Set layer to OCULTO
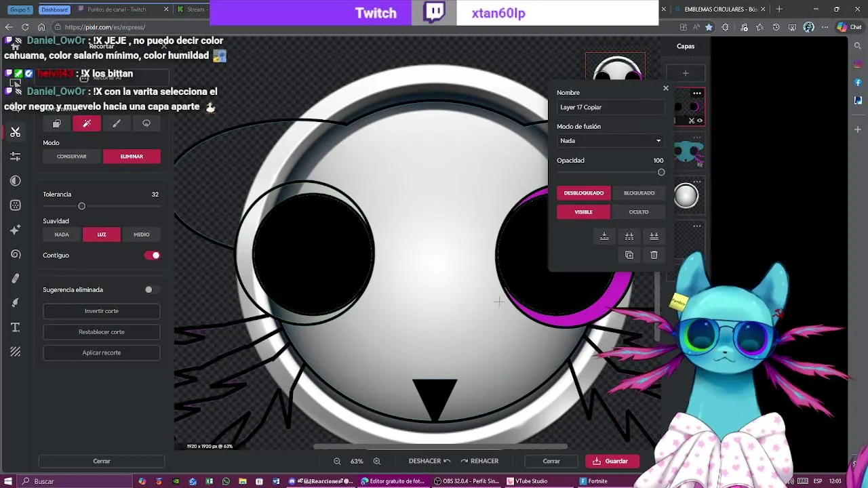 [639, 212]
